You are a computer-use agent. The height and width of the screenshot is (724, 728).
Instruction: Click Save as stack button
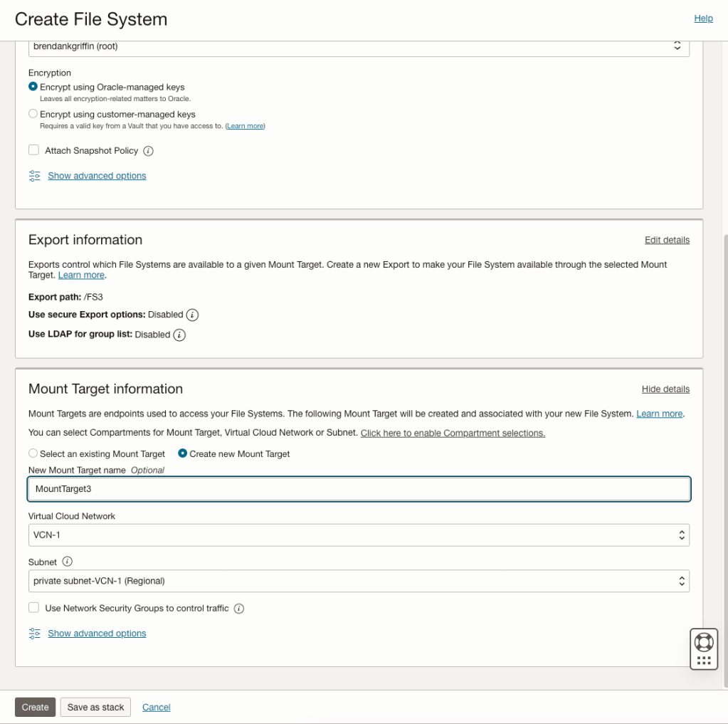(95, 707)
